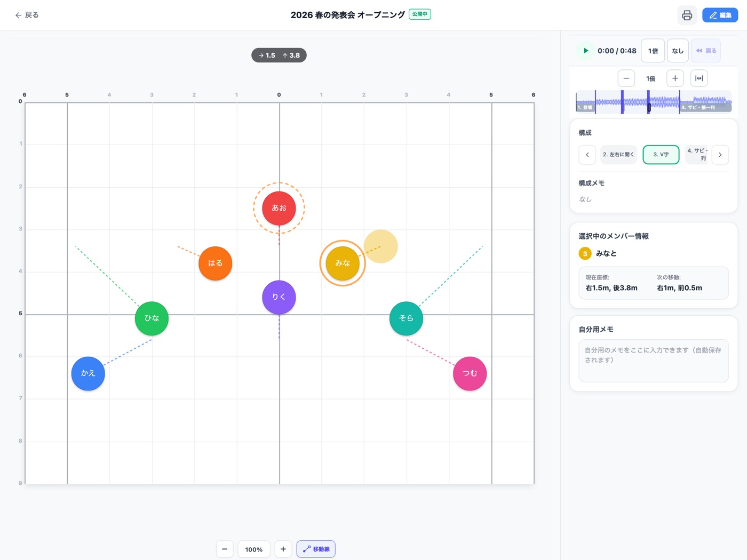747x560 pixels.
Task: Select dancer みな yellow circle
Action: click(x=343, y=263)
